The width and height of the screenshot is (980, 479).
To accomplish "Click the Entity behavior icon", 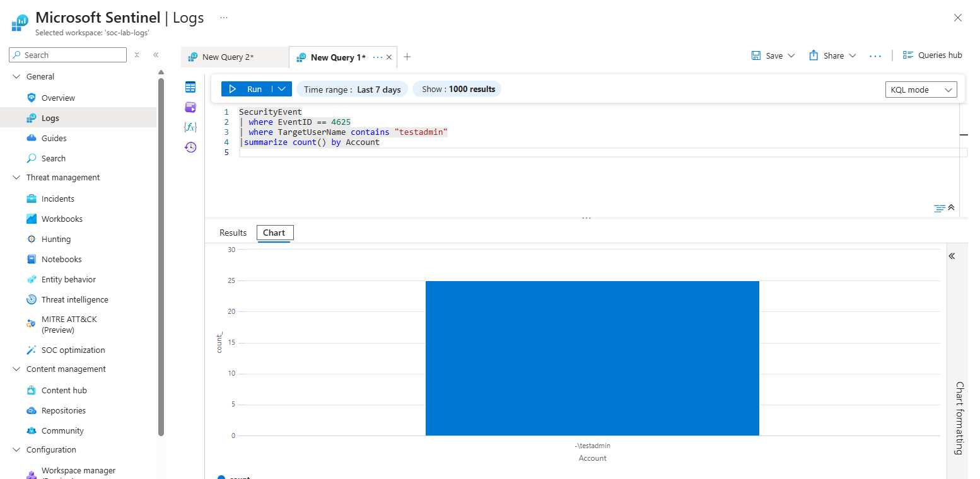I will click(32, 279).
